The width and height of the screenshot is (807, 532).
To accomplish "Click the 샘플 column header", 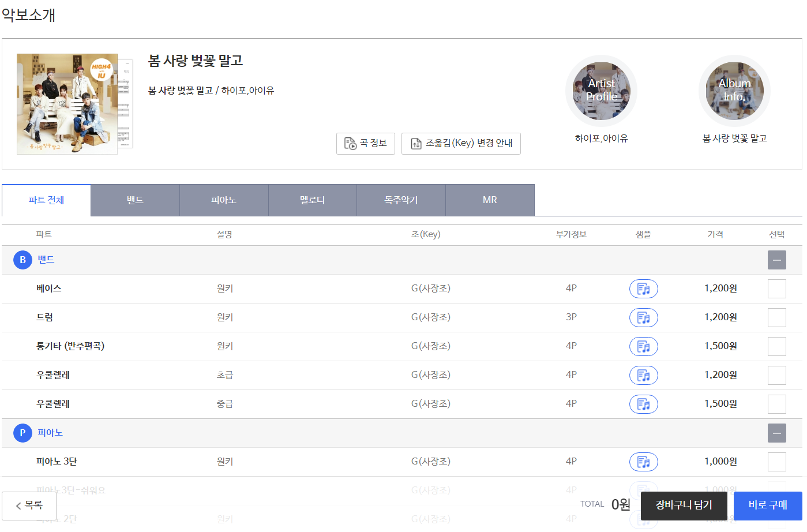I will click(x=643, y=234).
